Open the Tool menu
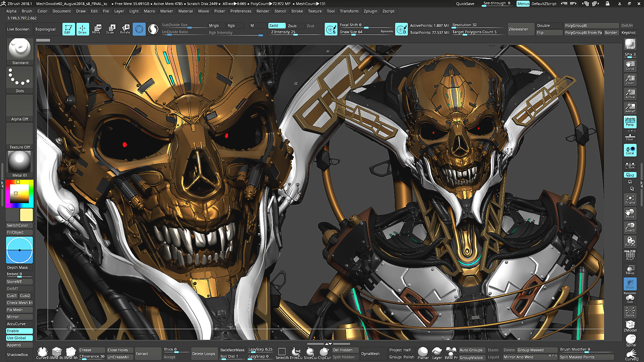644x362 pixels. pos(331,11)
